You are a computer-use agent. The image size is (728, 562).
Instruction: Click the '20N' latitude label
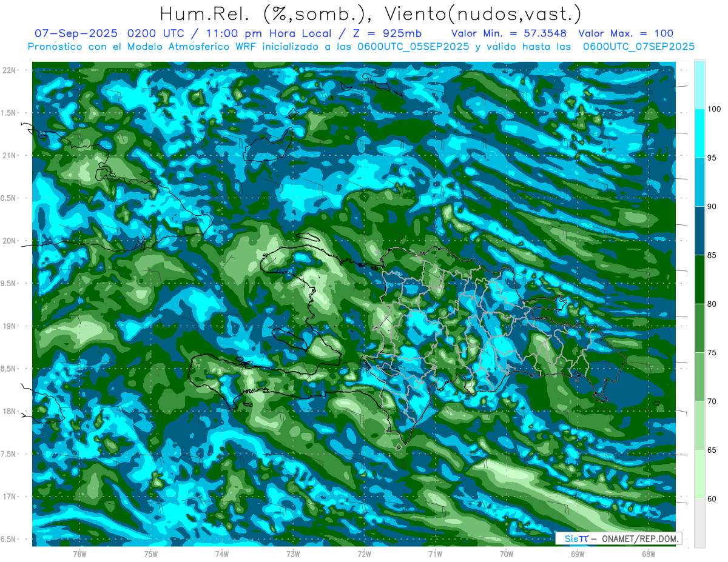coord(9,241)
